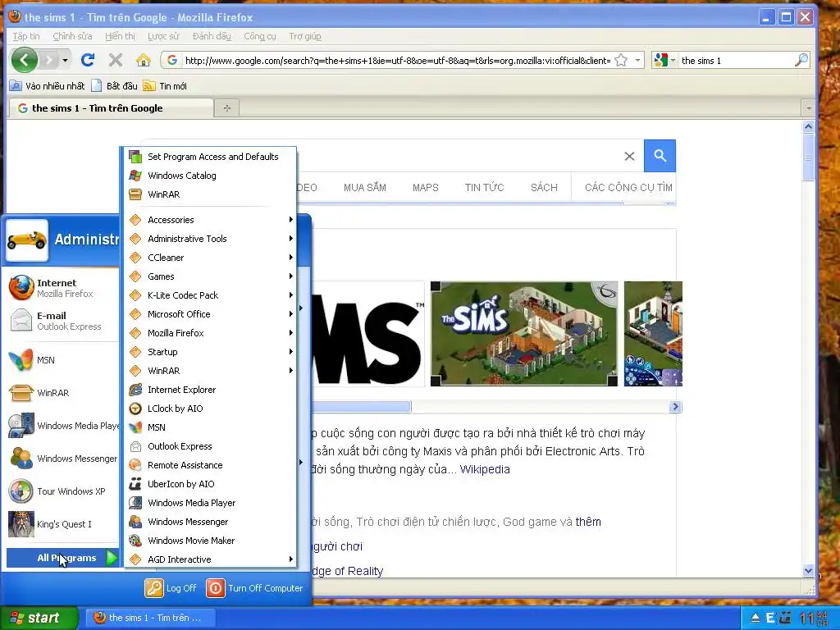840x630 pixels.
Task: Click the blue Google search button
Action: [x=660, y=156]
